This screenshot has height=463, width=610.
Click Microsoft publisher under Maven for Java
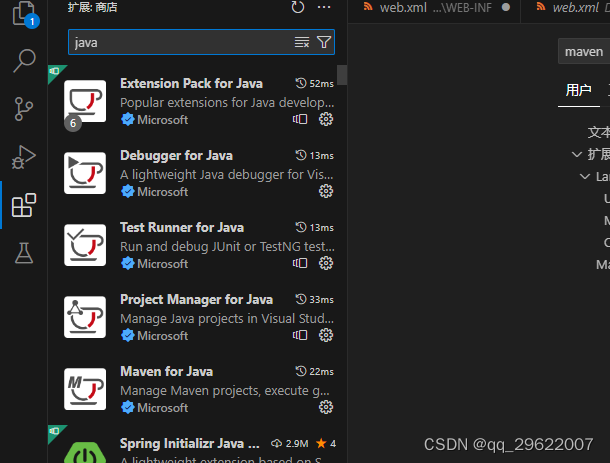[163, 408]
